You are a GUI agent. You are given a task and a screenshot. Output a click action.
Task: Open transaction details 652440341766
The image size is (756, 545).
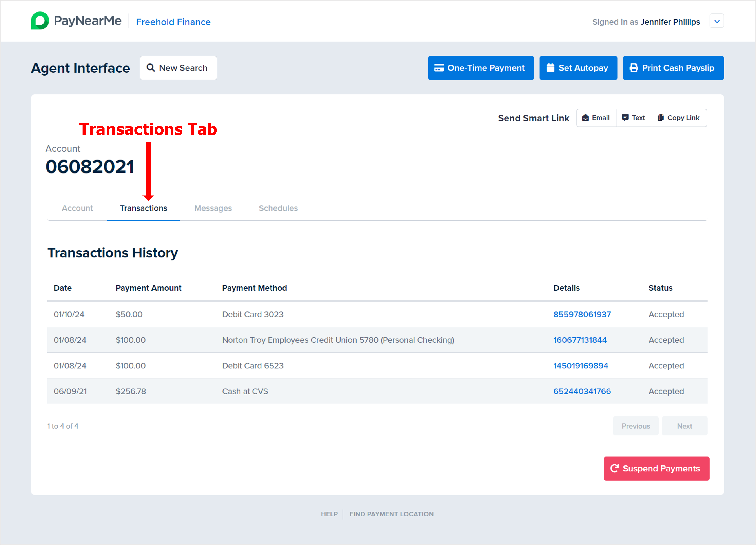pyautogui.click(x=582, y=391)
